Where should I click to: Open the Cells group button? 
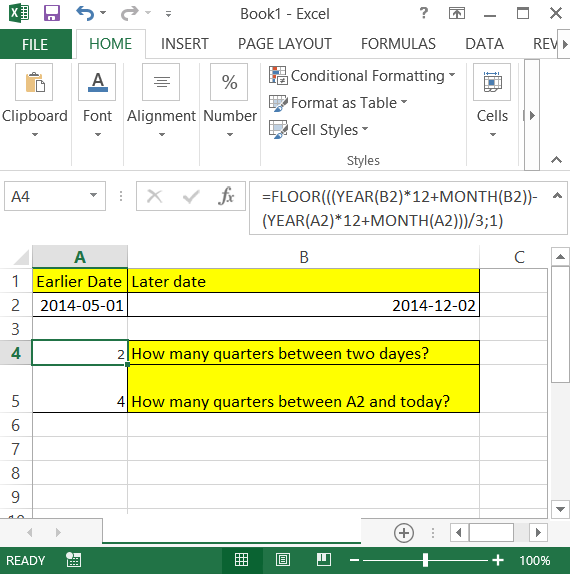[x=492, y=101]
